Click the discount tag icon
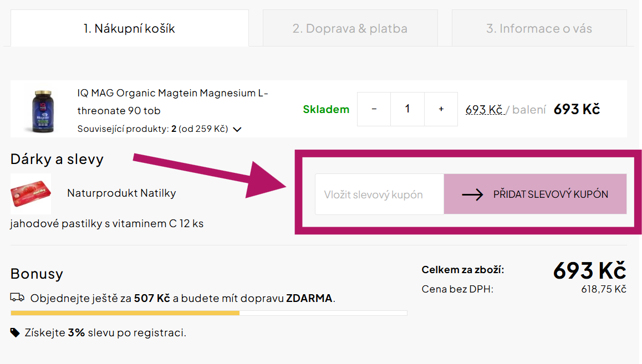Viewport: 642px width, 364px height. 15,332
